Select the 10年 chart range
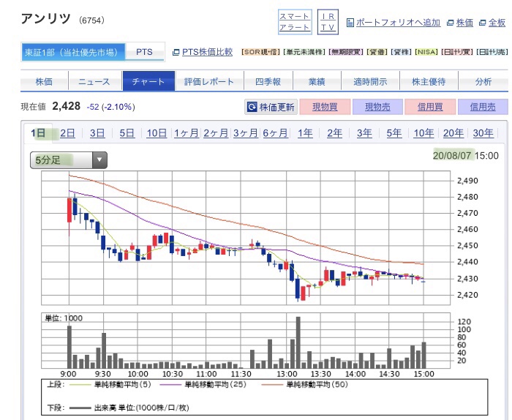 tap(423, 133)
